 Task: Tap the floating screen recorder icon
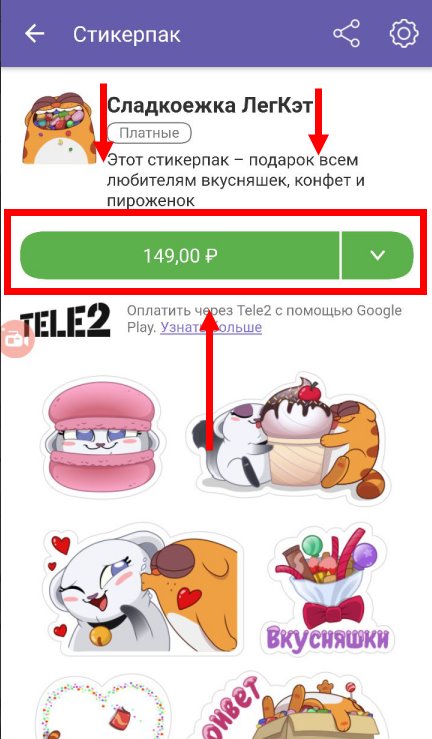[16, 339]
